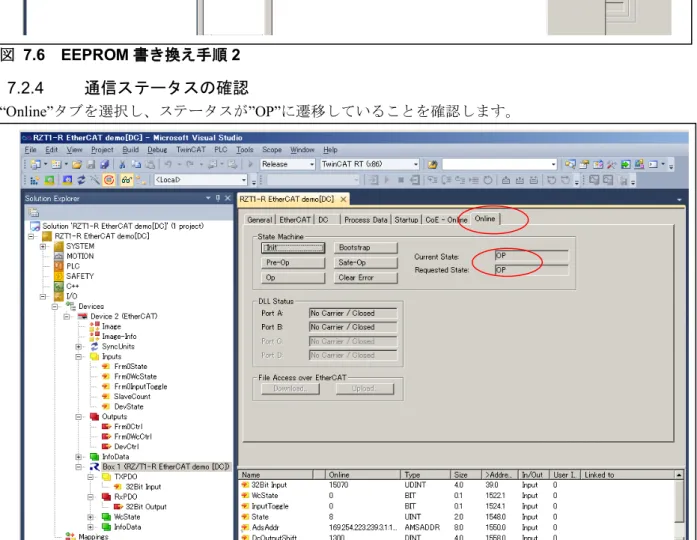The height and width of the screenshot is (540, 697).
Task: Click the Bootstrap button
Action: coord(365,248)
